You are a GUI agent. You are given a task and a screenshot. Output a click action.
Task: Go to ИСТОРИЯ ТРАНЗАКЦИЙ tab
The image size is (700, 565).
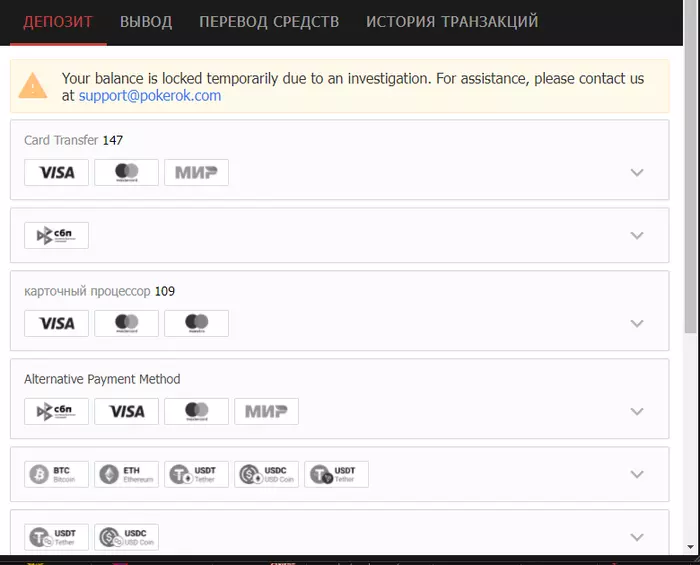pos(452,22)
